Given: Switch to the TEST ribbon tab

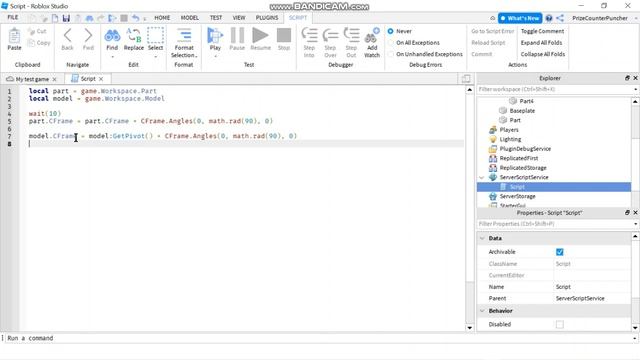Looking at the screenshot, I should 216,18.
